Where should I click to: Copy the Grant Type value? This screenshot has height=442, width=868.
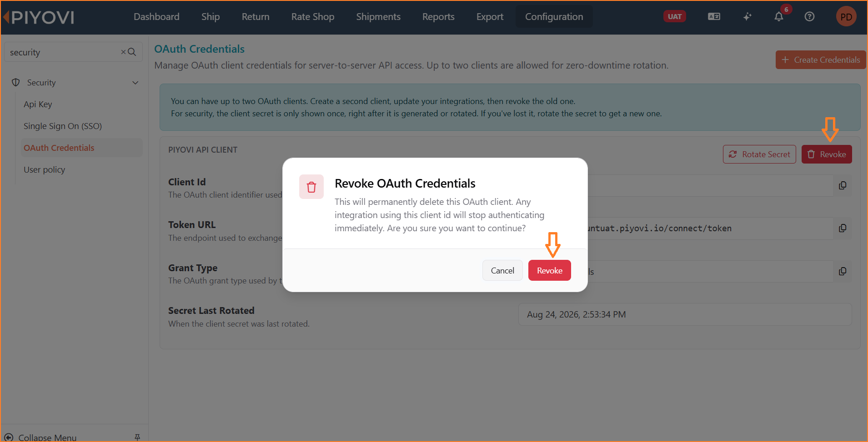[843, 271]
